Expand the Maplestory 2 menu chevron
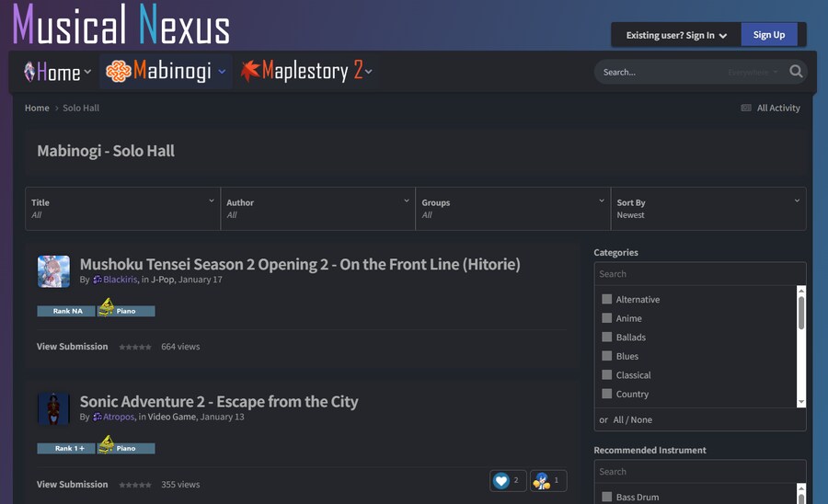 click(x=368, y=71)
